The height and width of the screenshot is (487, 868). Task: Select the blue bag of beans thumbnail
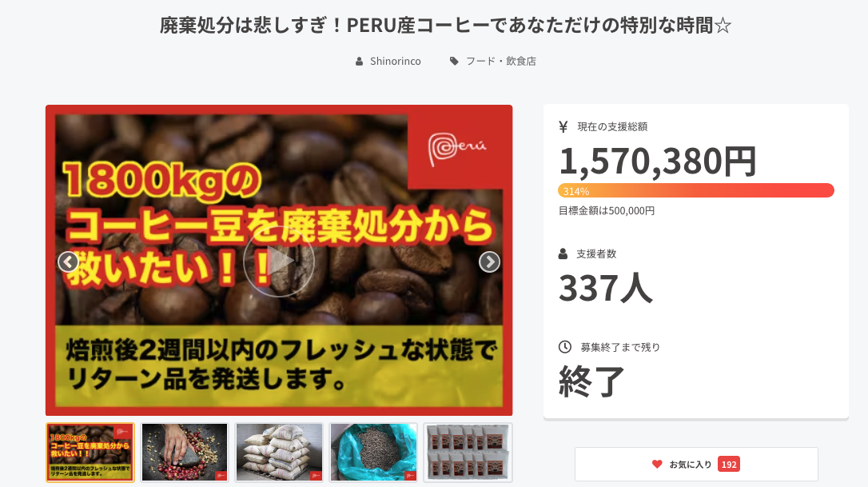[x=374, y=453]
